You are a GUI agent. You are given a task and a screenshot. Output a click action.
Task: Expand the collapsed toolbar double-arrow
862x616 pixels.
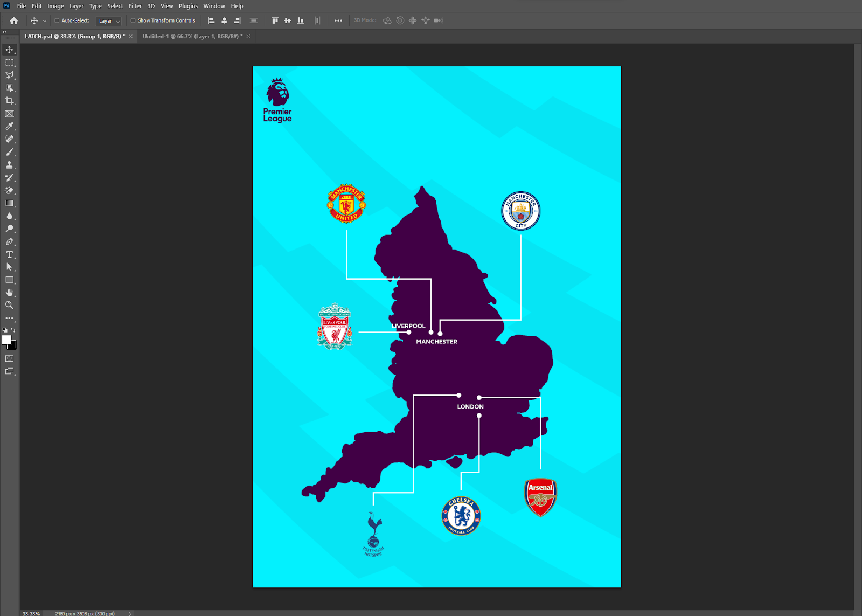pyautogui.click(x=4, y=32)
